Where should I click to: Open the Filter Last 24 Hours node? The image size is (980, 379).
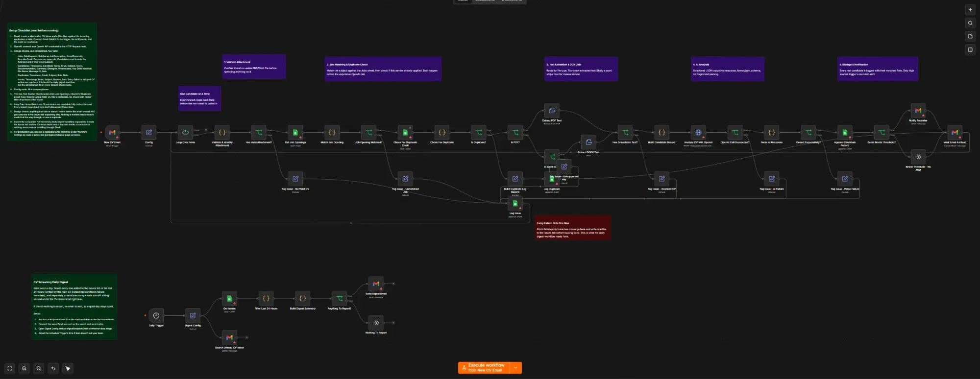[x=266, y=298]
